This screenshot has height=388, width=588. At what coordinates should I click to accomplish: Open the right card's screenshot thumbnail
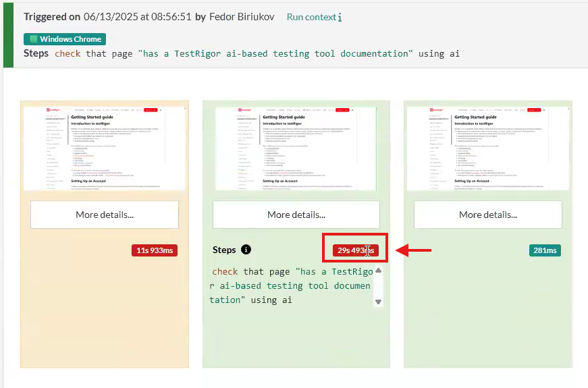click(x=487, y=148)
